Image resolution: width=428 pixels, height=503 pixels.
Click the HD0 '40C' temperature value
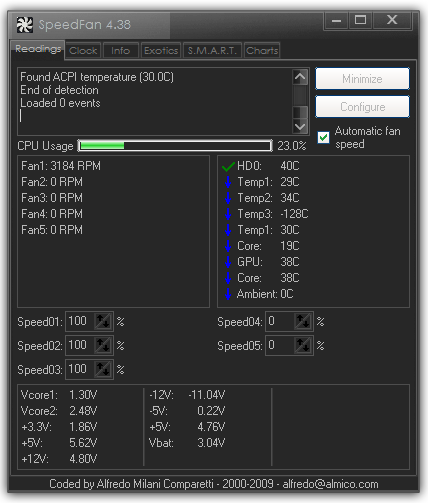coord(290,166)
